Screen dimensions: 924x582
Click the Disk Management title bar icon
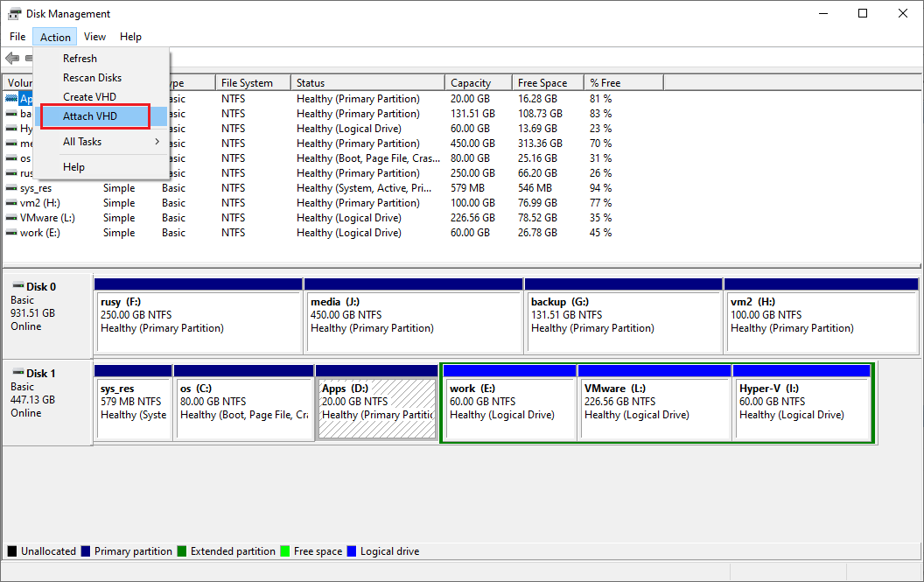point(15,14)
